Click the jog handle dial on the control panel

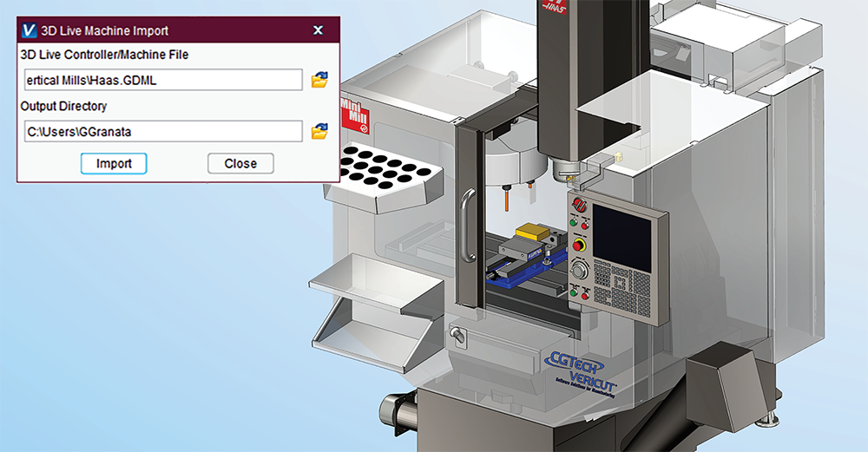click(579, 271)
